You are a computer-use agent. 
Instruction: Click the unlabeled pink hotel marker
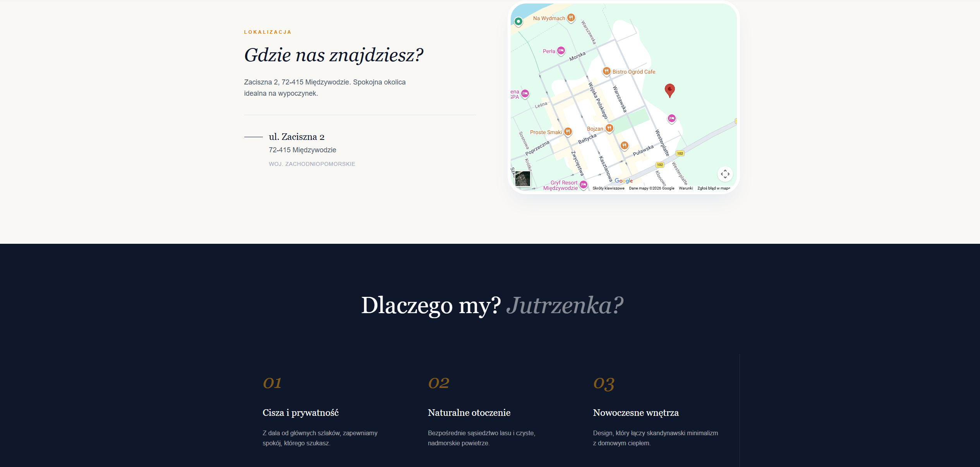[x=671, y=118]
